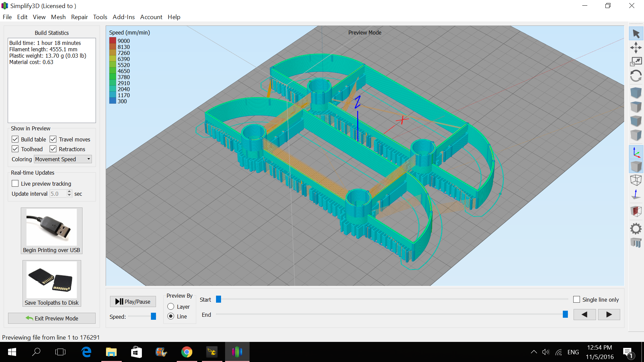Screen dimensions: 644x362
Task: Select Preview By Layer radio
Action: pyautogui.click(x=171, y=307)
